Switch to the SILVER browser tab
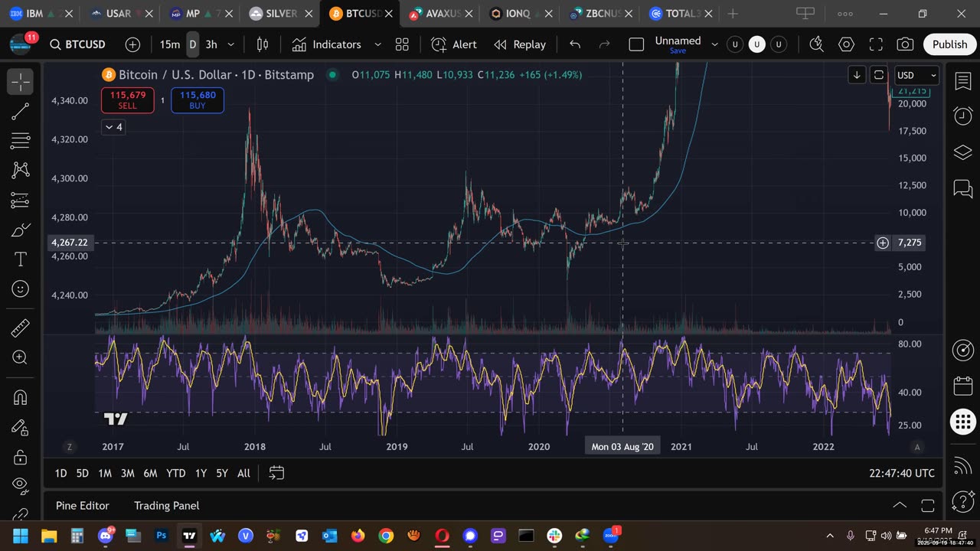The height and width of the screenshot is (551, 980). 279,14
